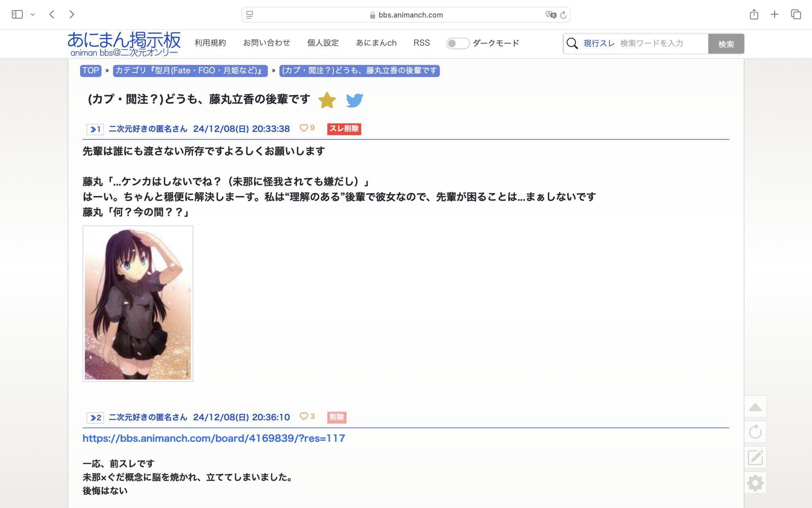
Task: Refresh thread with side reload icon
Action: (755, 432)
